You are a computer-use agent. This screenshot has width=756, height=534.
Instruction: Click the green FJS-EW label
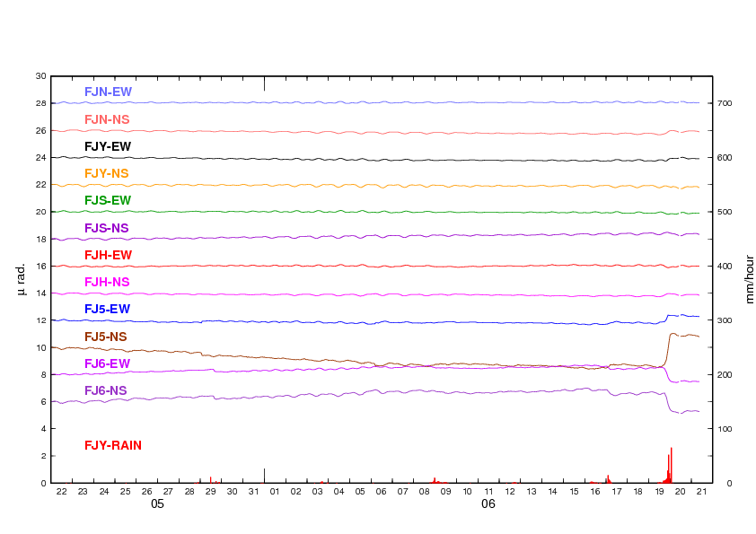[x=107, y=200]
